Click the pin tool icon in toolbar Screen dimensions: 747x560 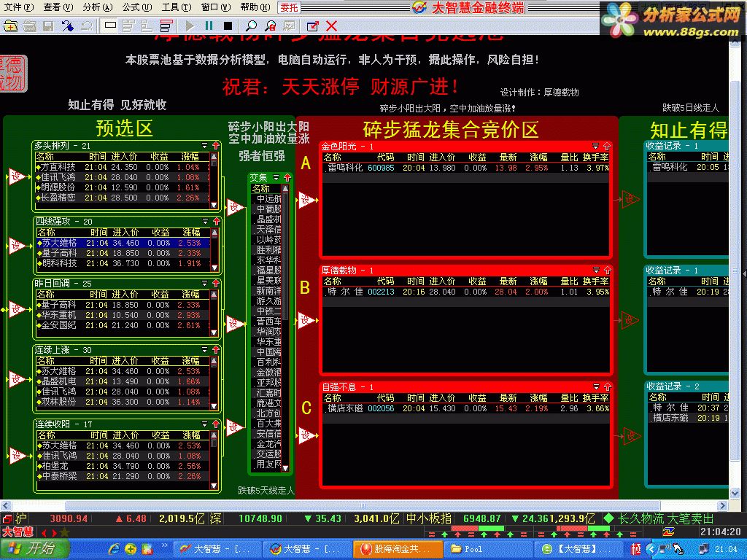[68, 26]
